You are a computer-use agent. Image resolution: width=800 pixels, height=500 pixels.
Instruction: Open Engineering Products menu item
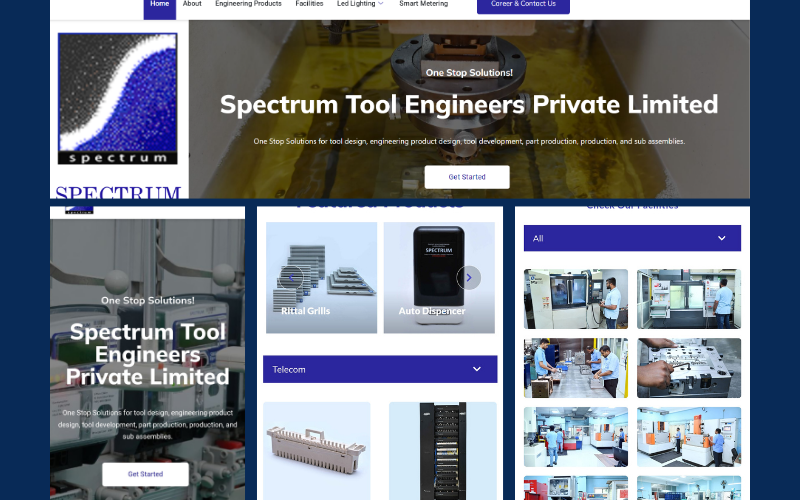(x=248, y=4)
